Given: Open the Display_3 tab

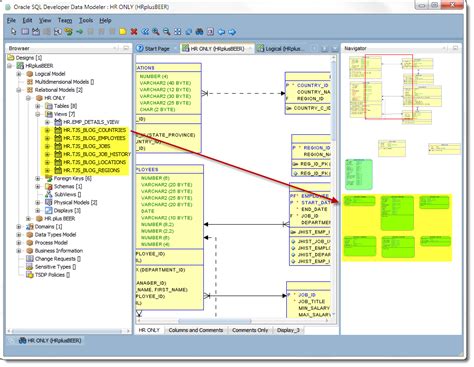Looking at the screenshot, I should 288,330.
